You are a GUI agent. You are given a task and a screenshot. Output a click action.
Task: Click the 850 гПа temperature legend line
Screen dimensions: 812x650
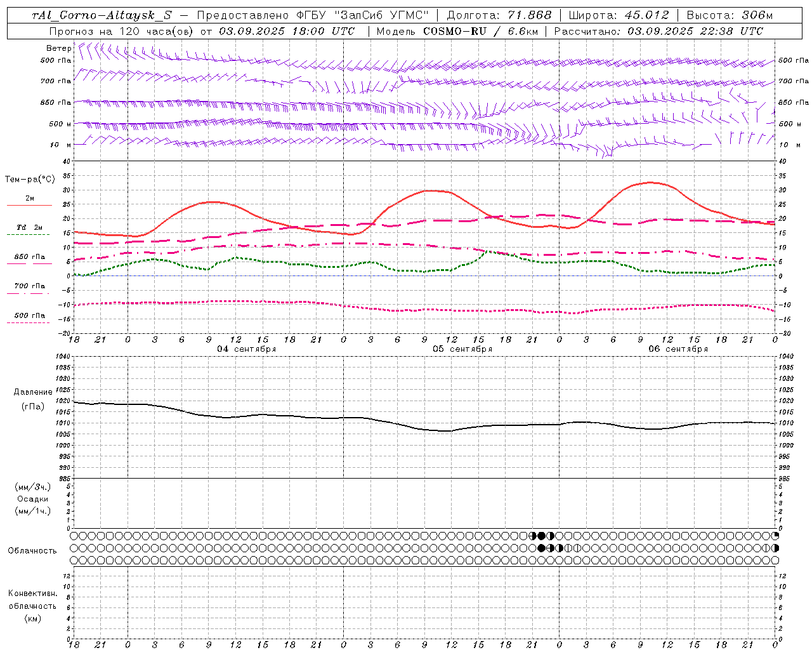click(x=28, y=263)
